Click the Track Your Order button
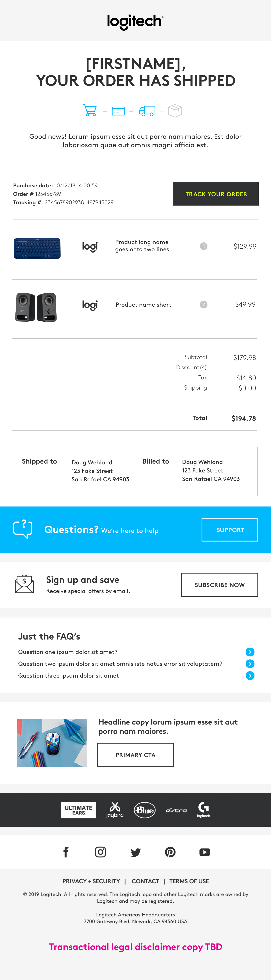The height and width of the screenshot is (980, 271). (x=216, y=194)
